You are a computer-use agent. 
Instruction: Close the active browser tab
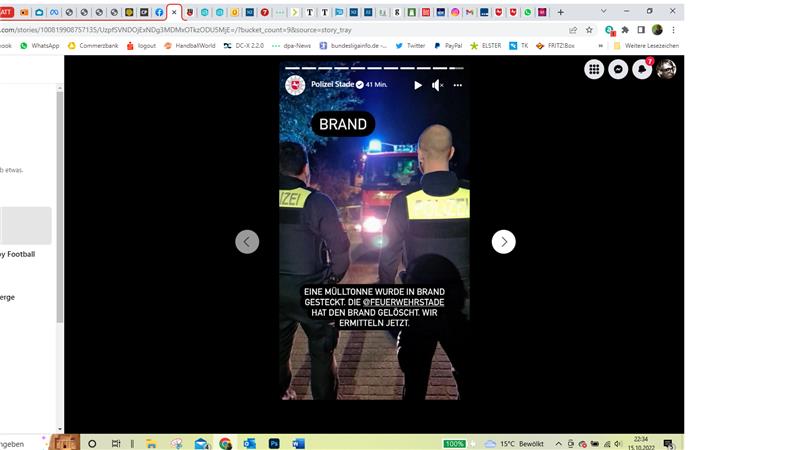pyautogui.click(x=174, y=12)
